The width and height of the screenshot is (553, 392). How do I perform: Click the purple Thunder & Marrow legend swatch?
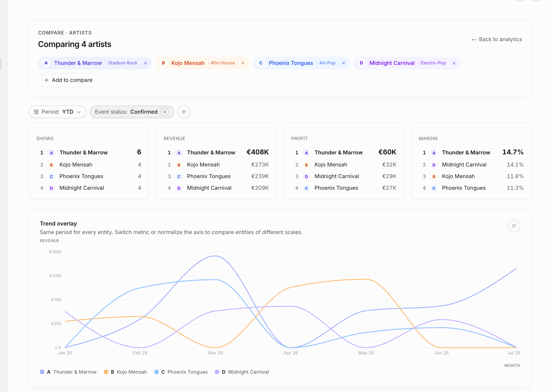click(42, 372)
